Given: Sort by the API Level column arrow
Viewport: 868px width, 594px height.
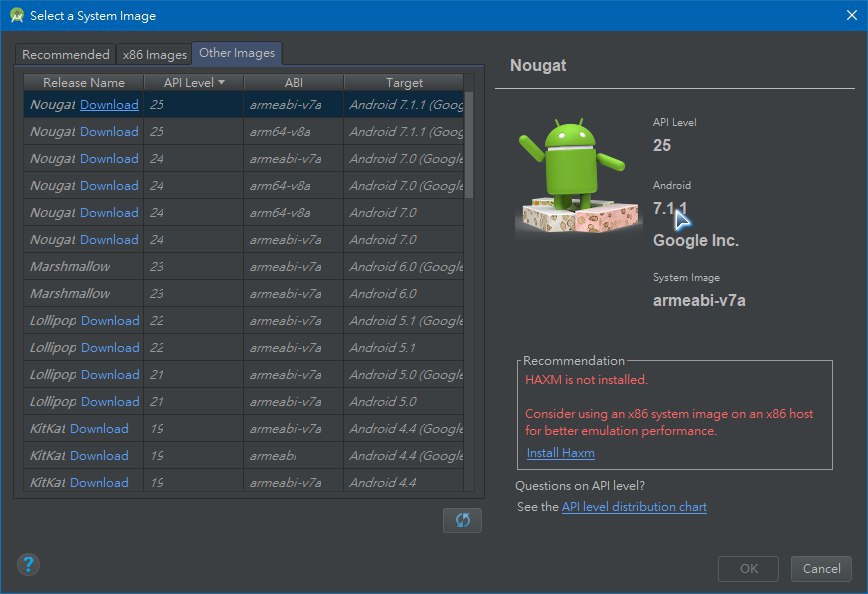Looking at the screenshot, I should [221, 83].
